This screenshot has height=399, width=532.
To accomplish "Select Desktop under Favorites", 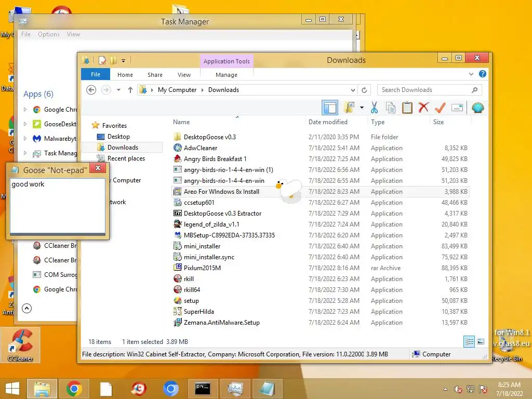I will [118, 137].
